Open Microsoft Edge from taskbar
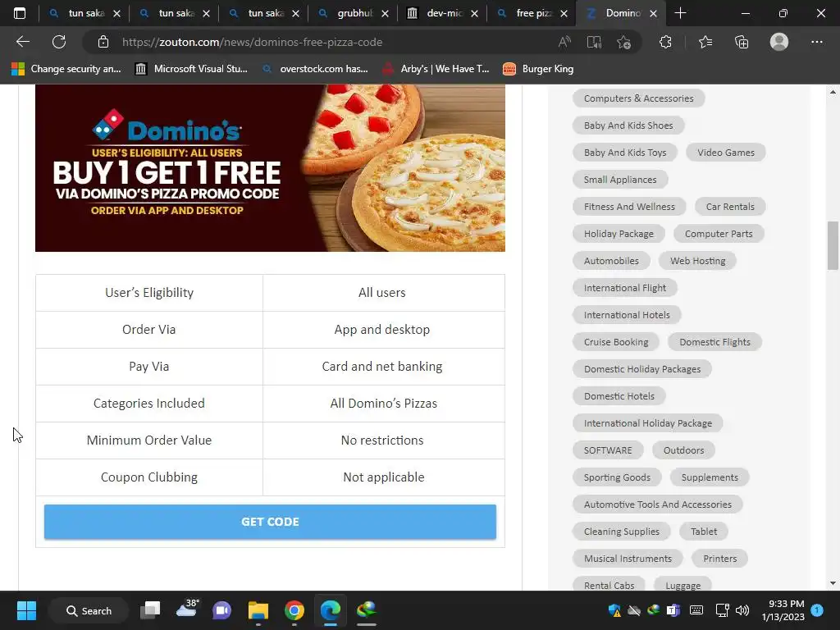Image resolution: width=840 pixels, height=630 pixels. pos(330,610)
